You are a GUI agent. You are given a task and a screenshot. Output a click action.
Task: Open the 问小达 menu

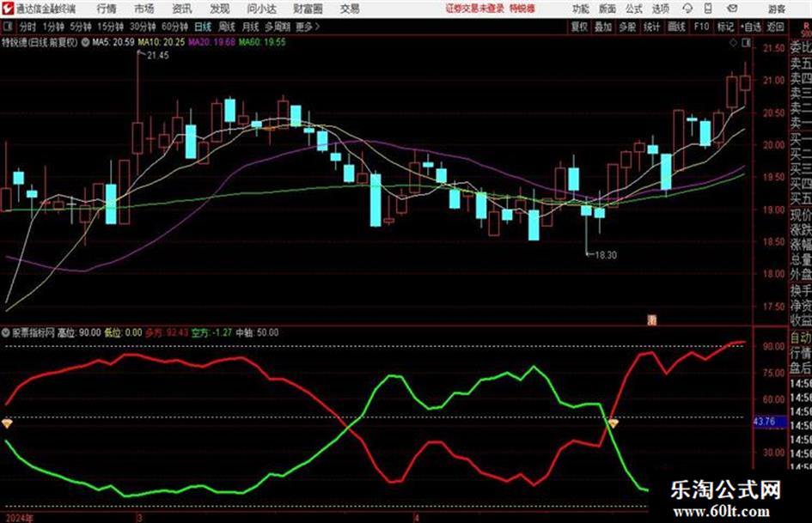click(x=261, y=9)
